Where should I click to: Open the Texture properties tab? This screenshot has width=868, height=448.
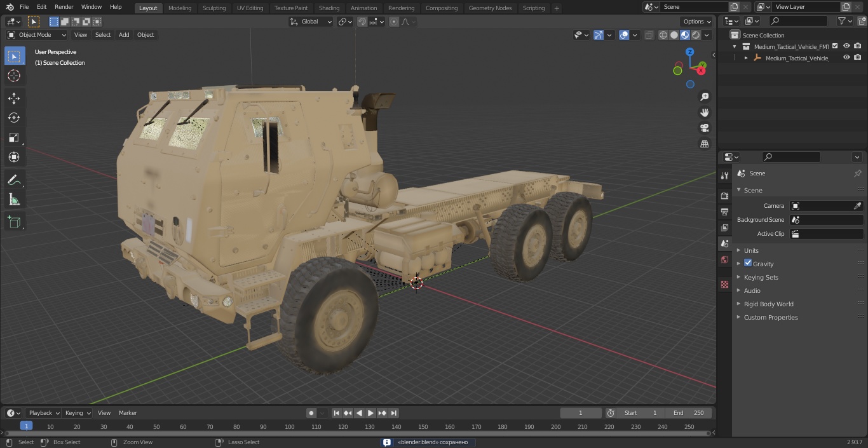(x=724, y=285)
